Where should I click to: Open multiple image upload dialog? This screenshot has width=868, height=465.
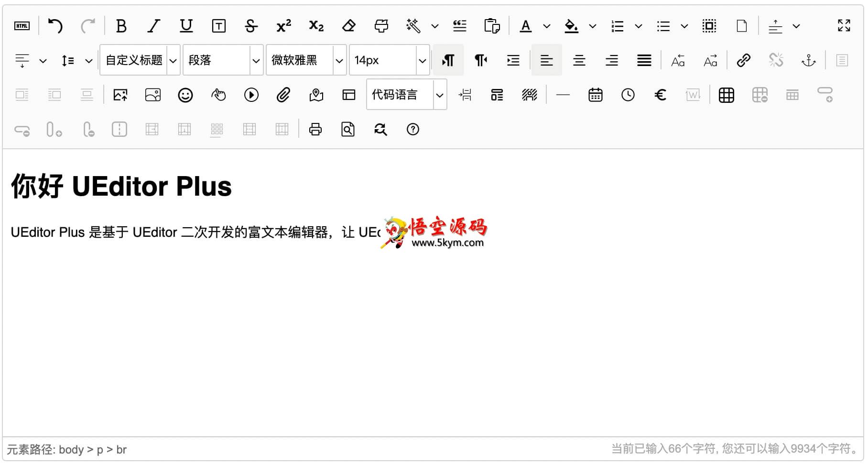click(x=153, y=95)
